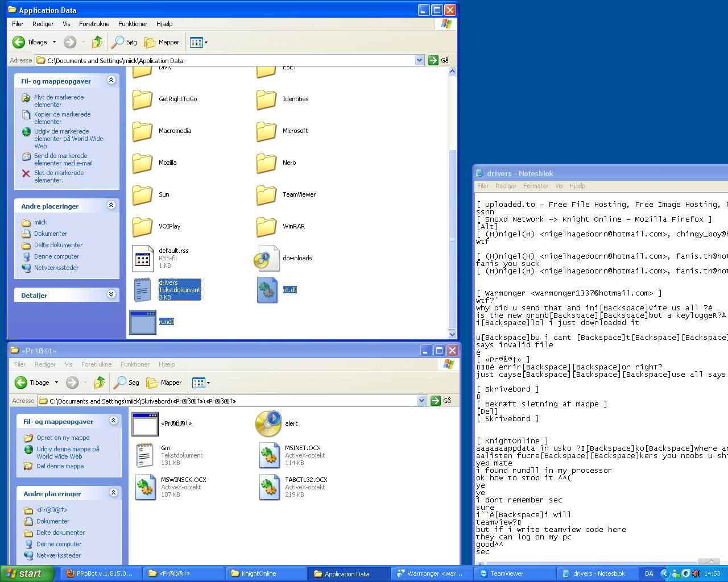Collapse Andre placeringer panel in «Pr®ß®†» window
Viewport: 728px width, 582px height.
(114, 493)
